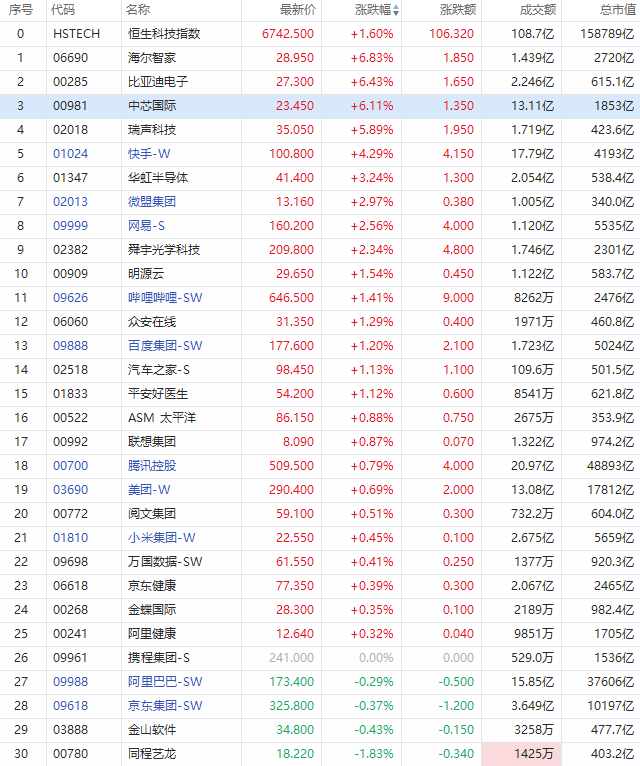Viewport: 640px width, 766px height.
Task: Click the +6.83% change value
Action: tap(372, 58)
